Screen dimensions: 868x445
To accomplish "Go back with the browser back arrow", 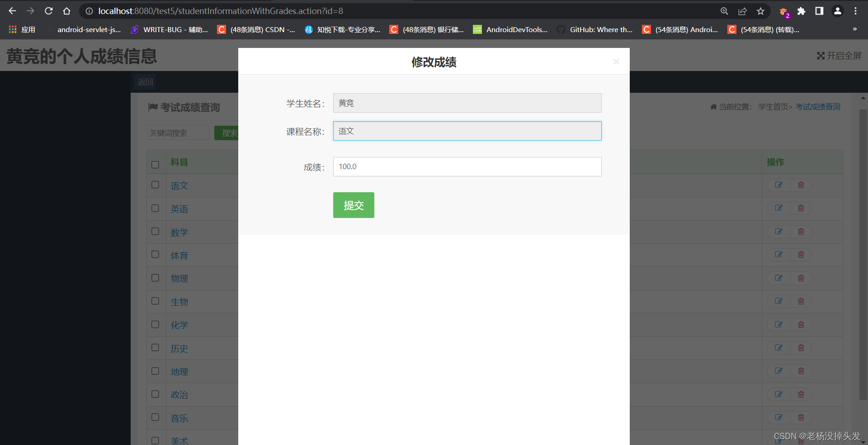I will [x=12, y=11].
